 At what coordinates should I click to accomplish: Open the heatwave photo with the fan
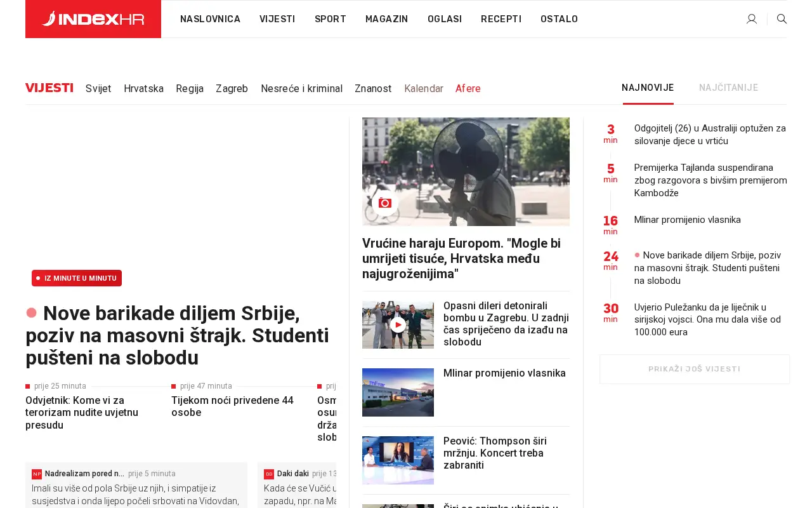pos(466,171)
